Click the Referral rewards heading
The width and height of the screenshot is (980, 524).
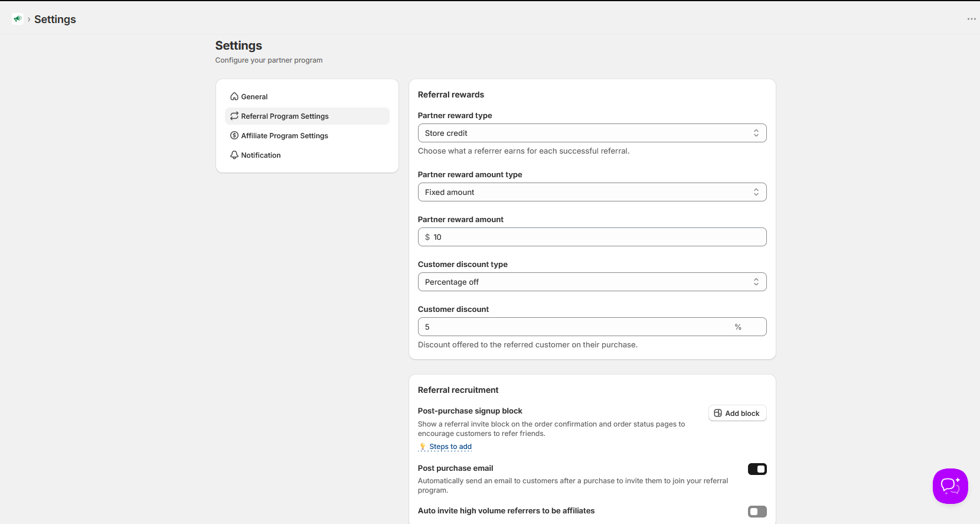pos(451,95)
